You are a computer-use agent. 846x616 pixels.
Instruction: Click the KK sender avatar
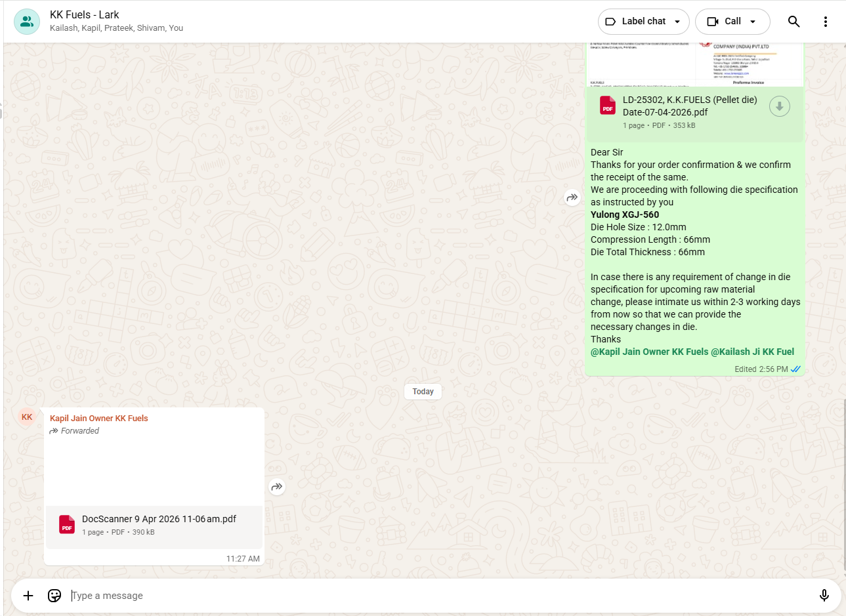[x=27, y=417]
